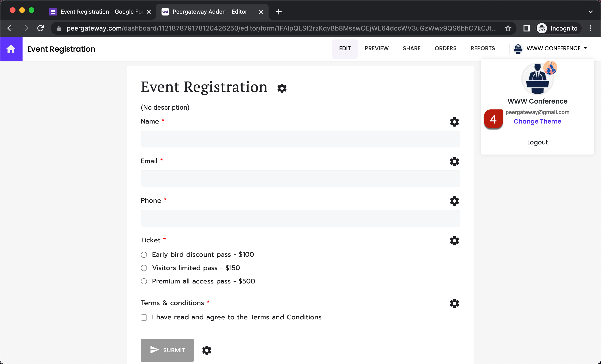Choose Premium all access pass option
The image size is (601, 364).
144,282
